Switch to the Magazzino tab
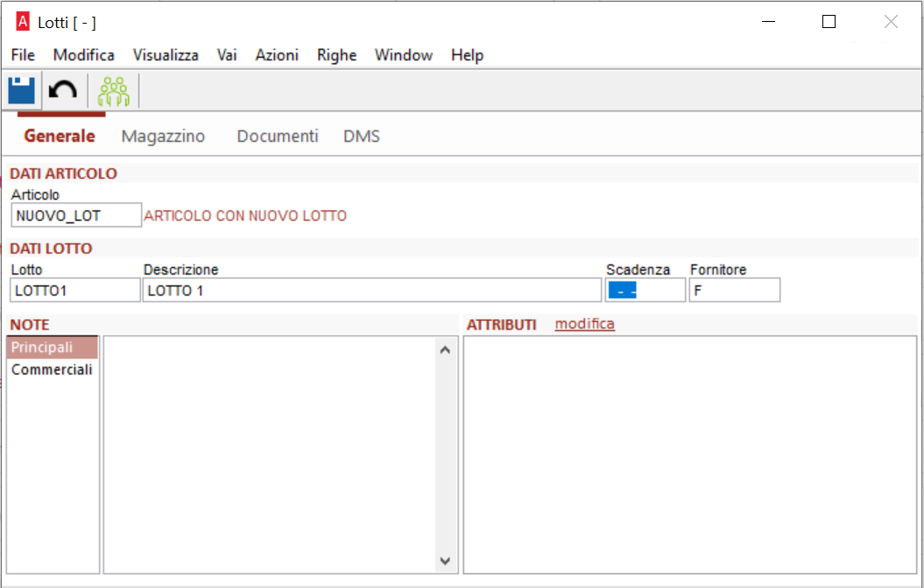This screenshot has height=588, width=924. click(x=163, y=136)
